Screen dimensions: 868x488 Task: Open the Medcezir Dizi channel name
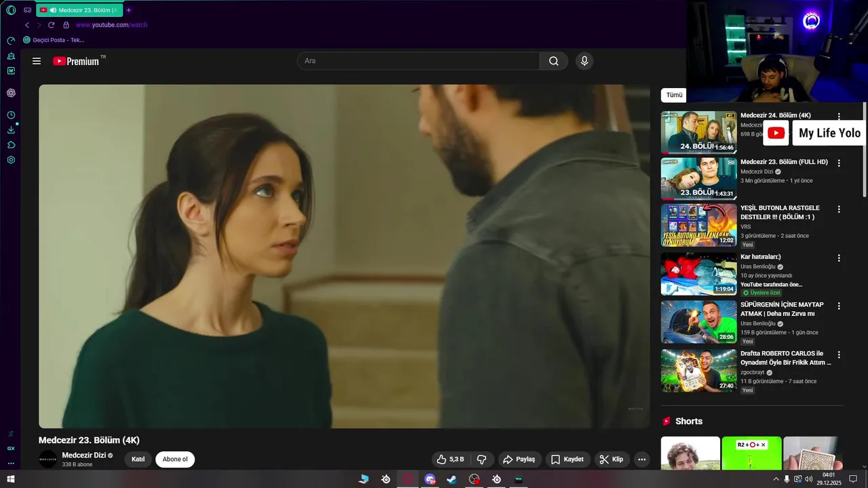(x=83, y=455)
